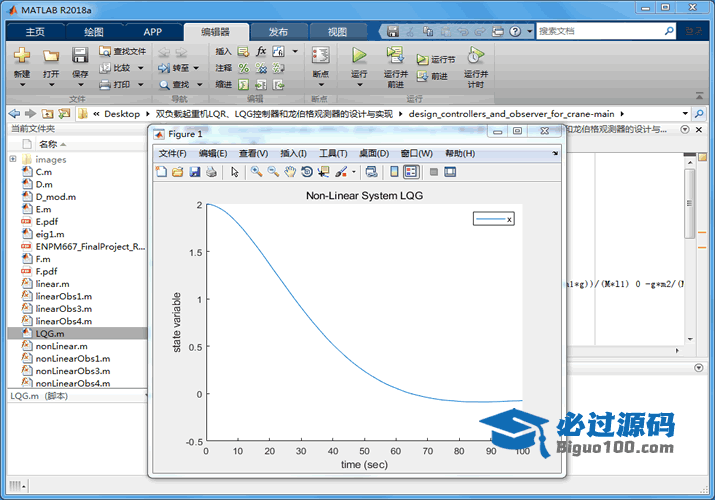Expand the images folder in file tree
This screenshot has width=715, height=500.
[13, 159]
